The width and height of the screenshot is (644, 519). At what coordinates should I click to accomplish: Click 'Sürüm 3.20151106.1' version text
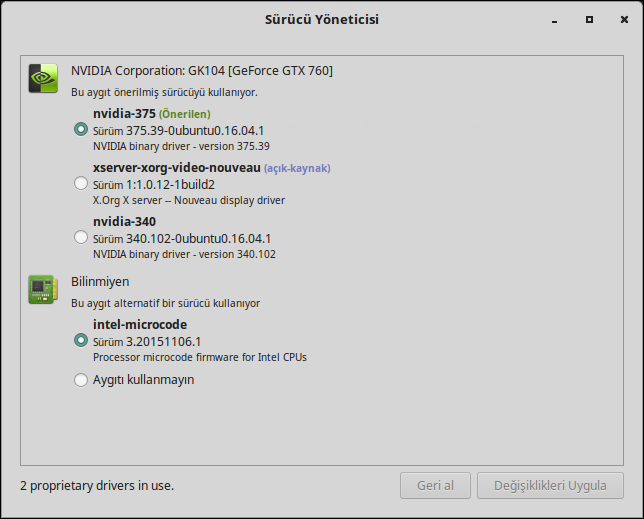pos(147,342)
